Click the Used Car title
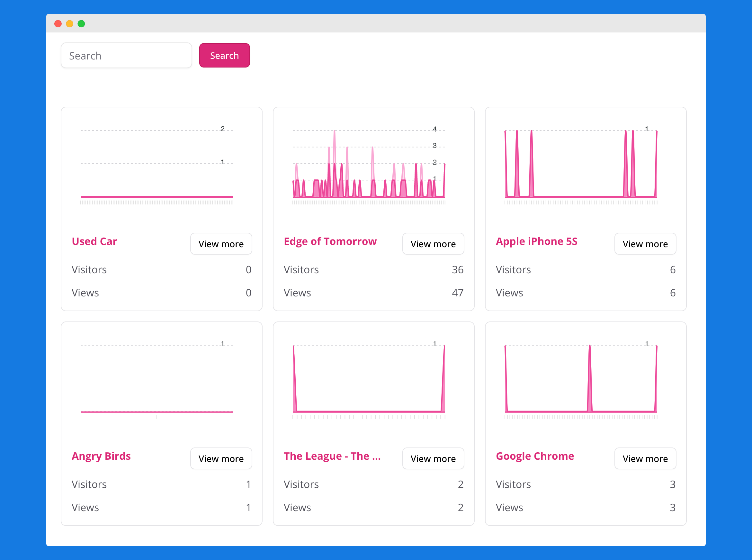Screen dimensions: 752x560 [x=94, y=241]
